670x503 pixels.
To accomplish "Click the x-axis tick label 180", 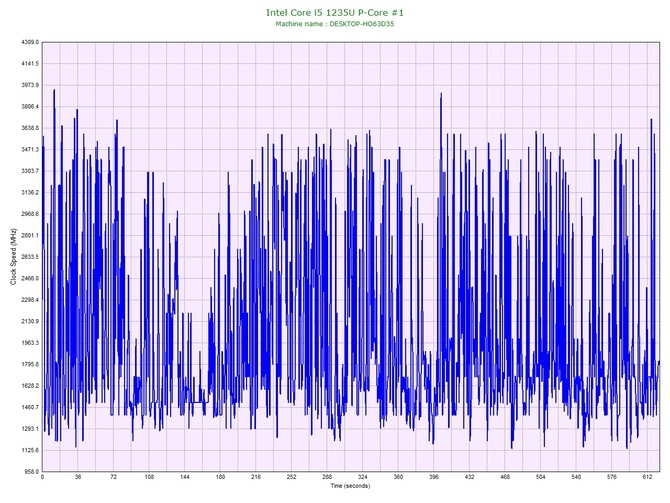I will tap(220, 477).
